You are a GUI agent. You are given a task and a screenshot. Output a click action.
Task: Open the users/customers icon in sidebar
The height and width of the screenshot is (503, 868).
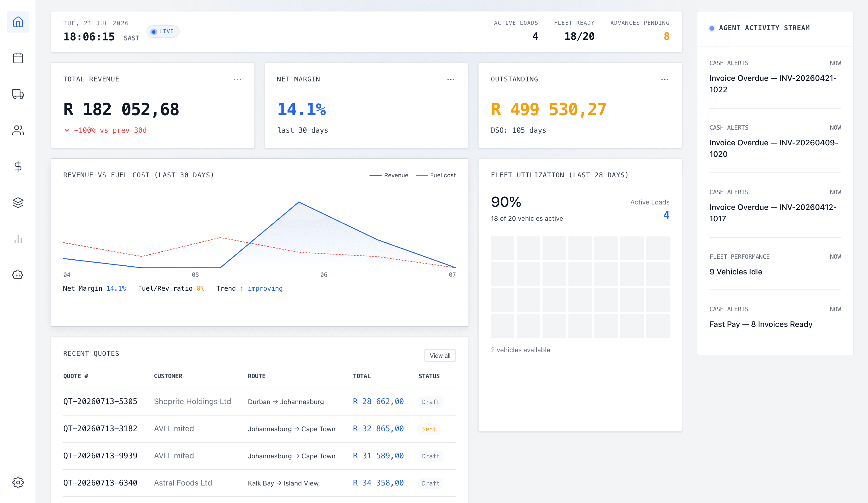pyautogui.click(x=18, y=130)
